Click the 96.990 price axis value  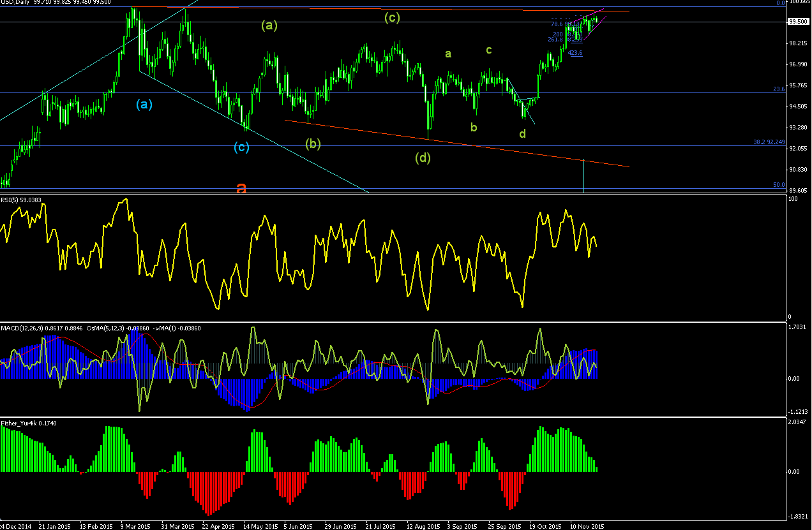coord(799,64)
